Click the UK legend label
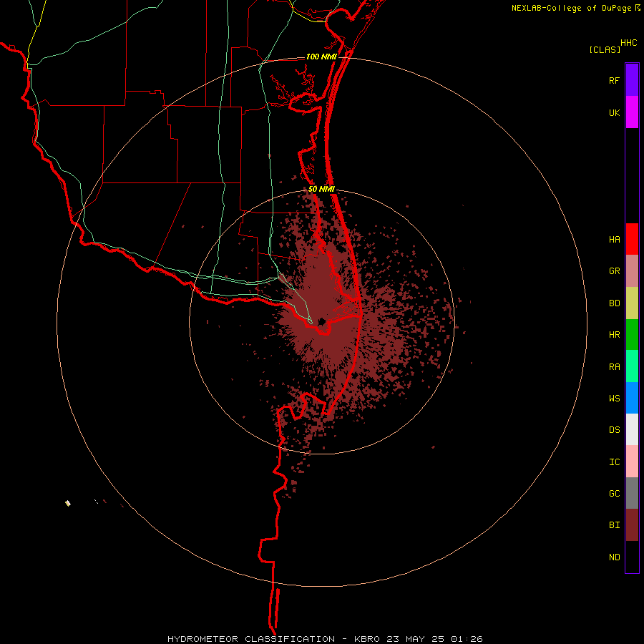Image resolution: width=644 pixels, height=644 pixels. (x=614, y=112)
